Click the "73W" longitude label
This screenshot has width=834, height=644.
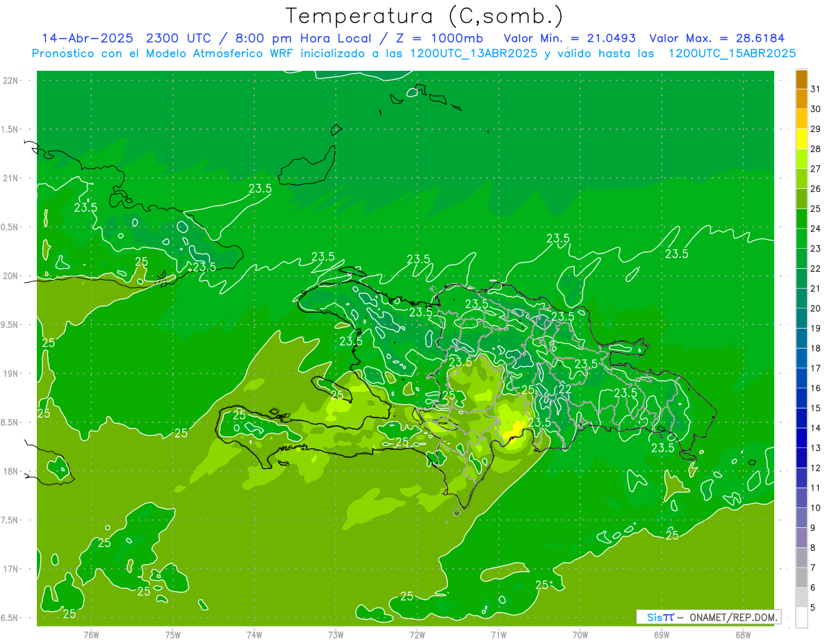click(336, 634)
